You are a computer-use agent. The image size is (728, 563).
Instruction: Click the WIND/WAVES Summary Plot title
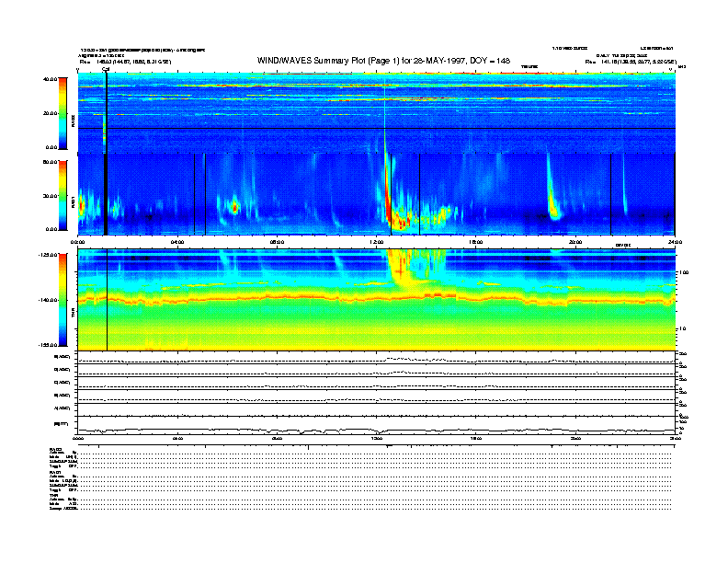(x=383, y=61)
